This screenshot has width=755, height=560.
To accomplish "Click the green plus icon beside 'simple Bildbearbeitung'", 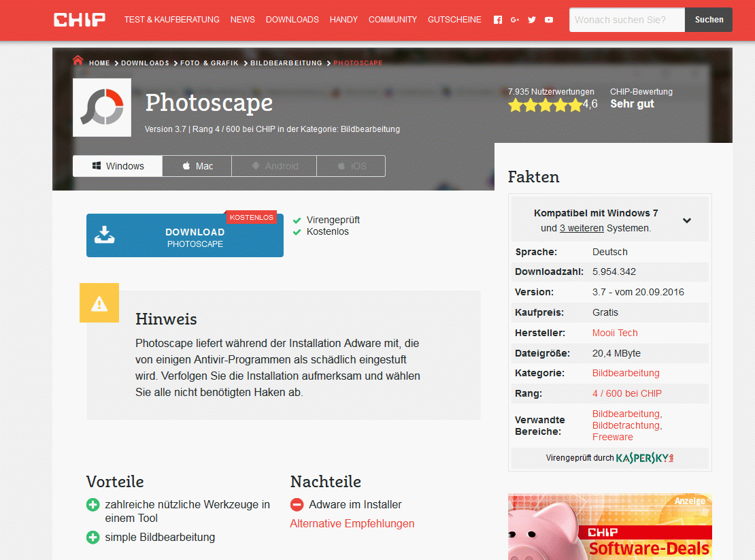I will coord(93,538).
